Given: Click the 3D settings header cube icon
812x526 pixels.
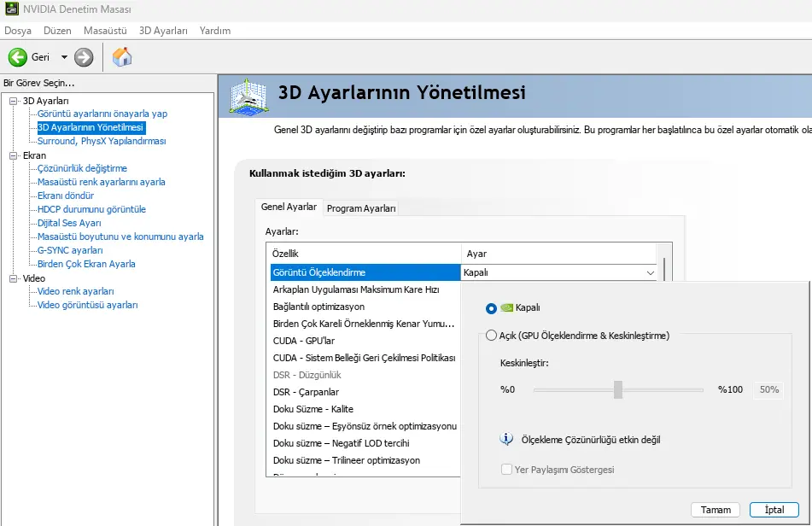Looking at the screenshot, I should 249,96.
